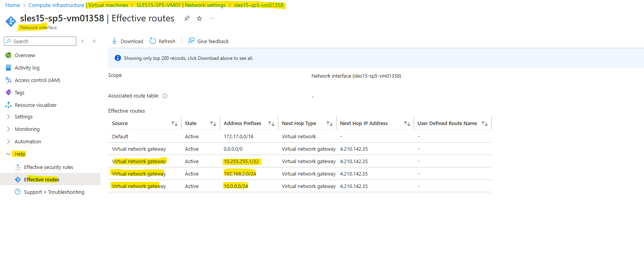Click the Activity log icon
Screen dimensions: 644x254
point(9,68)
